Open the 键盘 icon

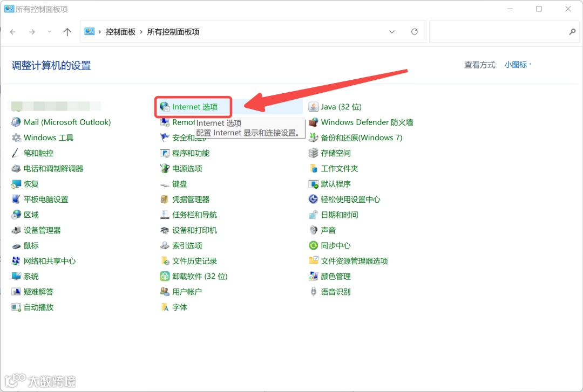pos(164,184)
